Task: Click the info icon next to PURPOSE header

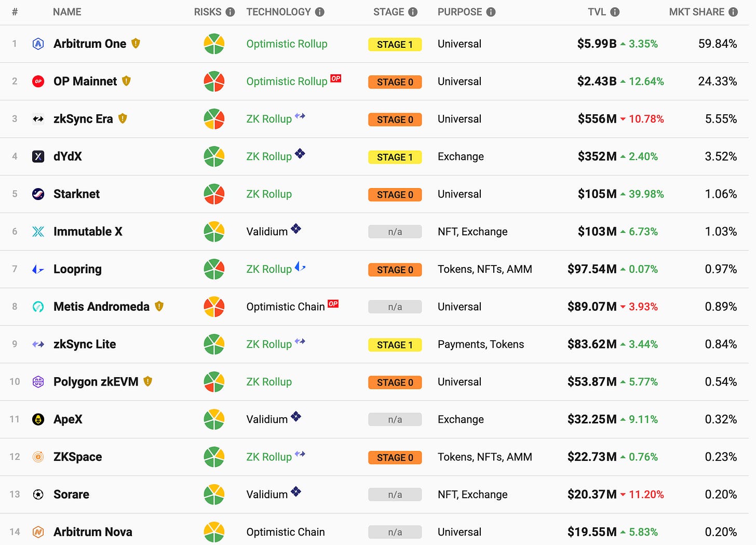Action: point(491,12)
